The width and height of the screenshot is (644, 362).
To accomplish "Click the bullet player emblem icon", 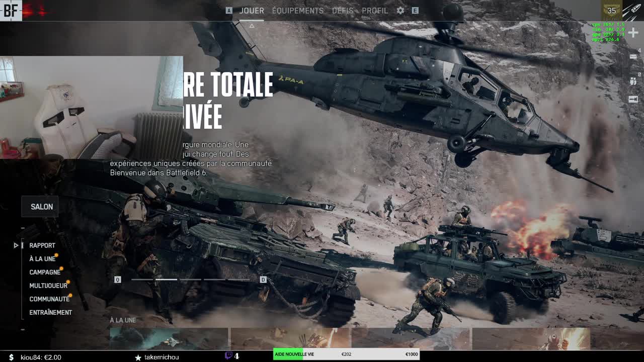I will point(632,10).
